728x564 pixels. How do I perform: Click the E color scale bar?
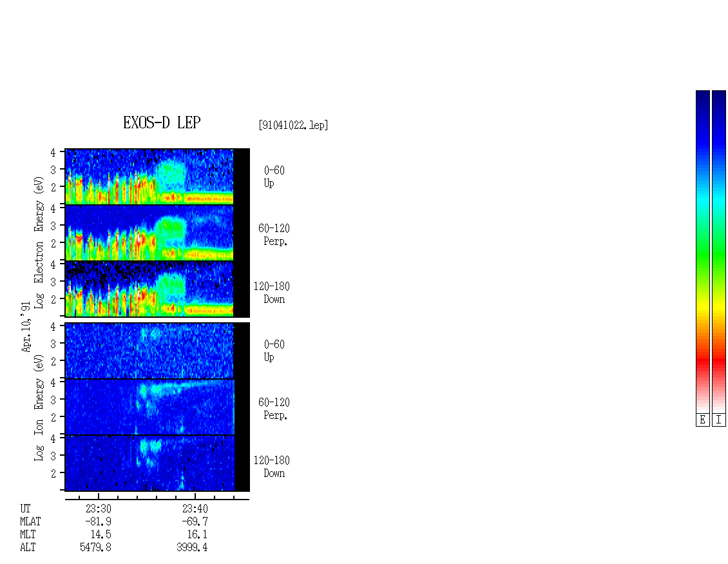click(702, 251)
